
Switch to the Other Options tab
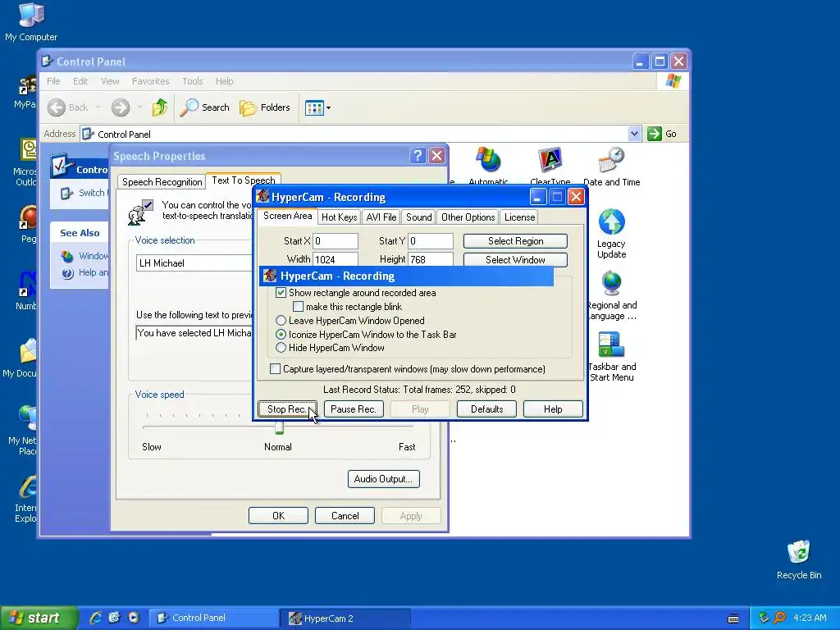[x=468, y=217]
